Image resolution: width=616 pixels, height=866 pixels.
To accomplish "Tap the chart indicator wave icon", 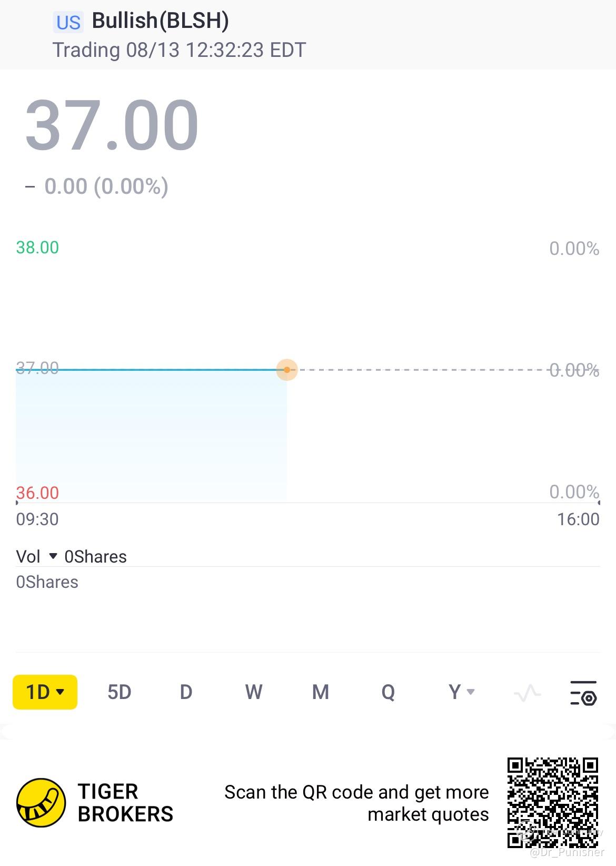I will click(x=527, y=692).
